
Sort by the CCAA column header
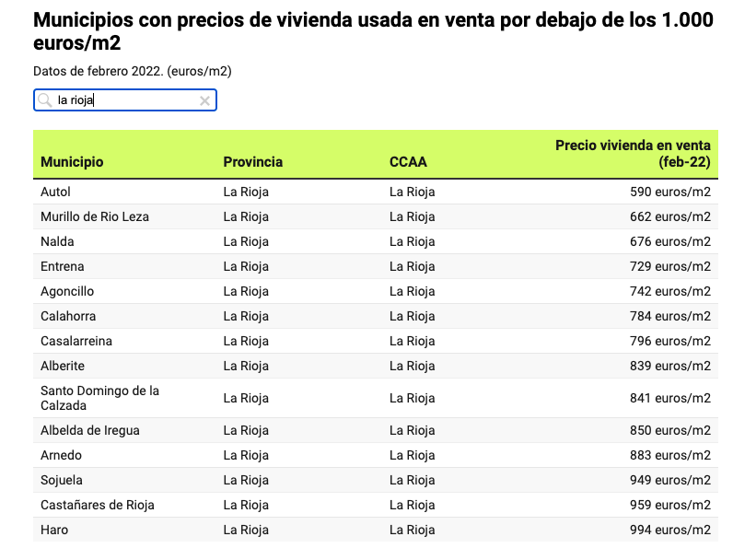tap(408, 162)
